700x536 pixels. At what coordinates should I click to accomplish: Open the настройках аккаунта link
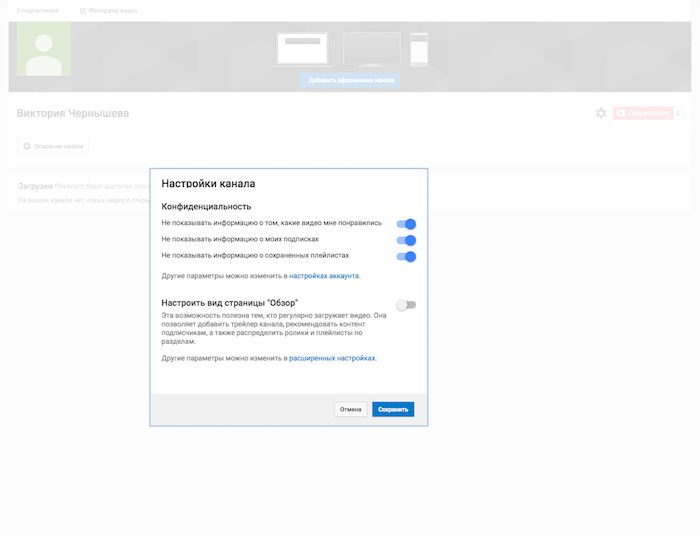point(324,275)
